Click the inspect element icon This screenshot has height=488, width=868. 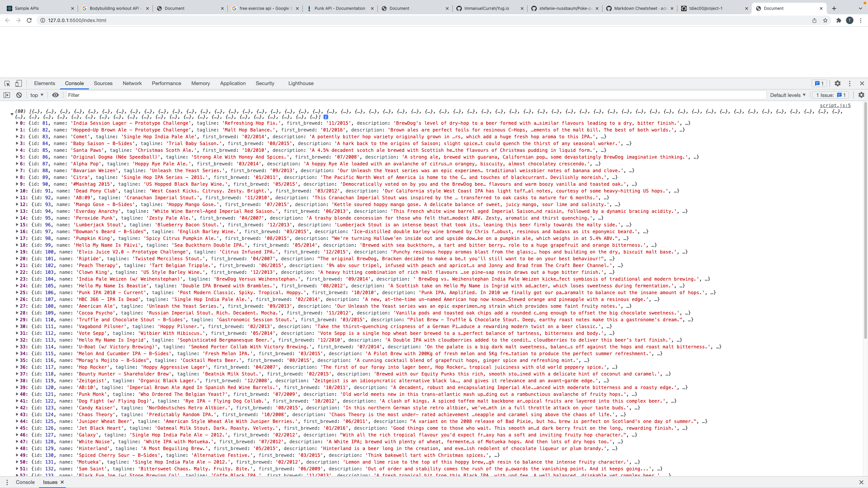pos(7,83)
